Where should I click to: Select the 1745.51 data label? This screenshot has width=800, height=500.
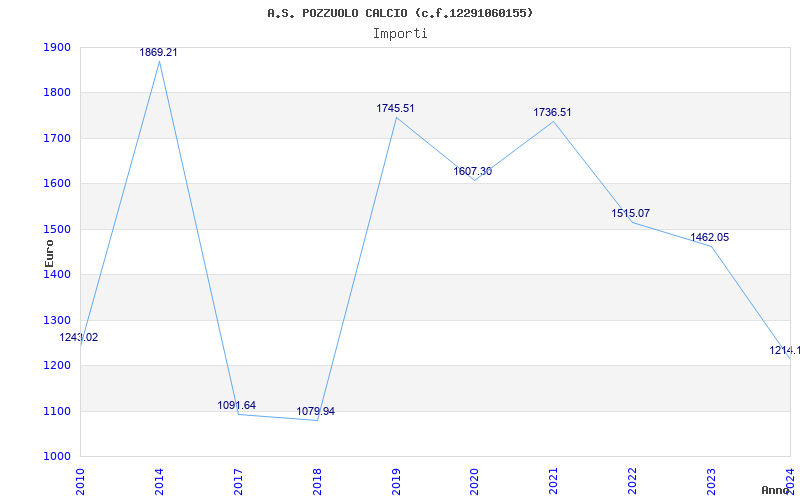click(395, 108)
